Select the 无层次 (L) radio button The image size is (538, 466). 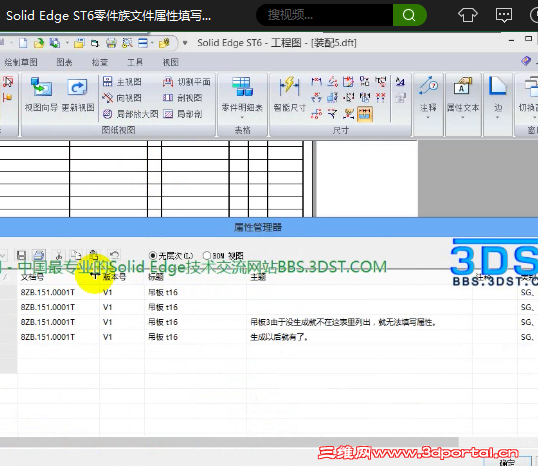click(153, 256)
